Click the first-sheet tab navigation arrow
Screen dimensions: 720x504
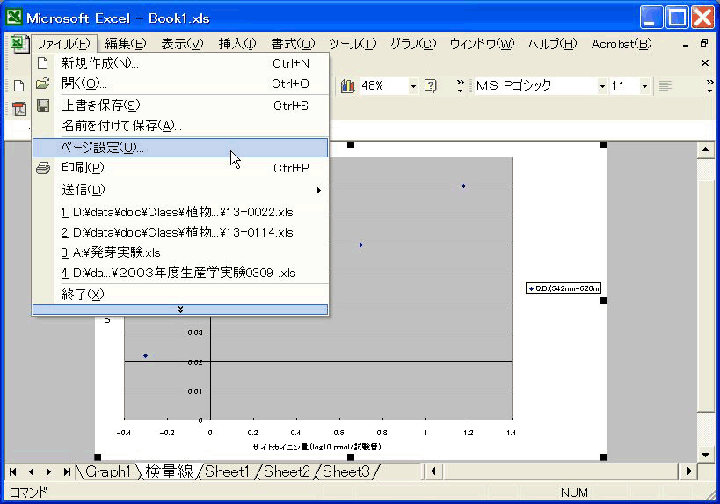click(14, 471)
